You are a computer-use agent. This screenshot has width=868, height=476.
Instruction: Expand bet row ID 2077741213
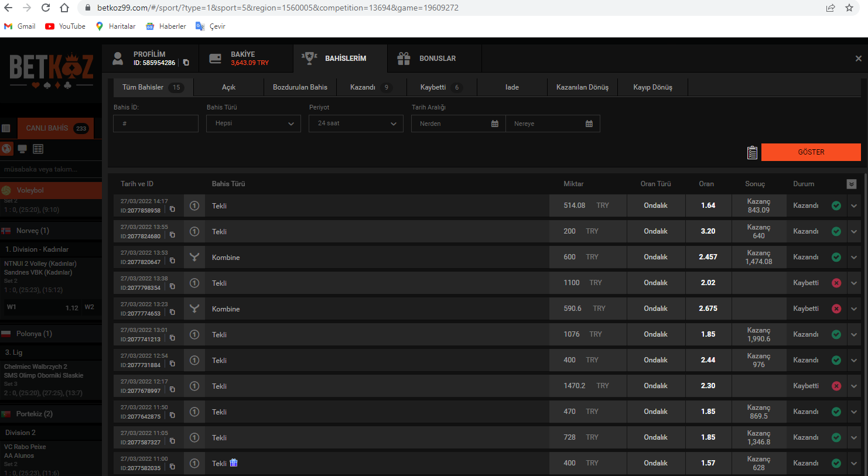pos(854,335)
